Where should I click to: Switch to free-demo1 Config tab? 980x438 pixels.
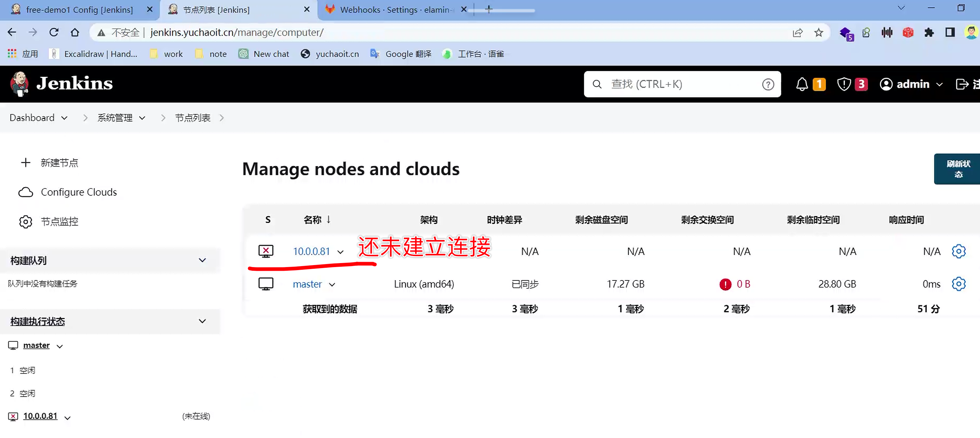click(x=79, y=10)
